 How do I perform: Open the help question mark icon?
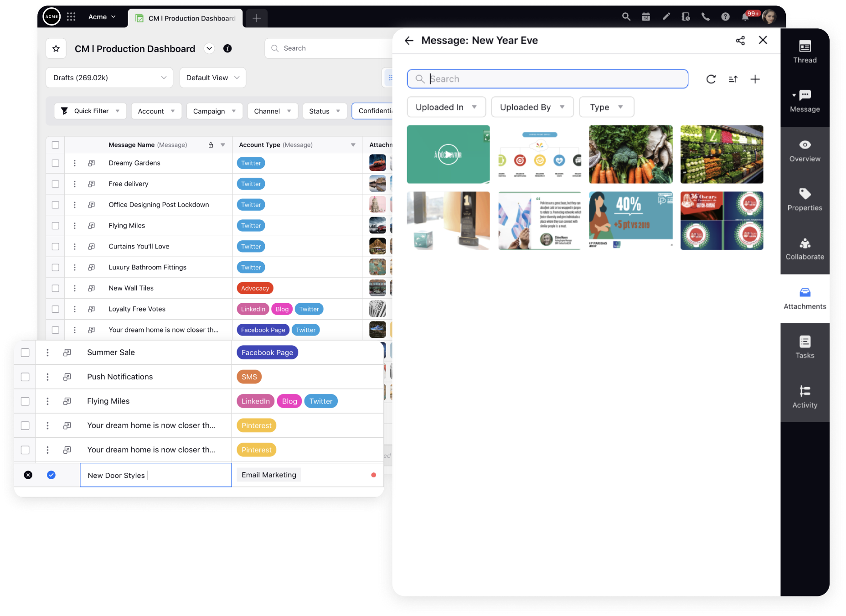pos(725,17)
